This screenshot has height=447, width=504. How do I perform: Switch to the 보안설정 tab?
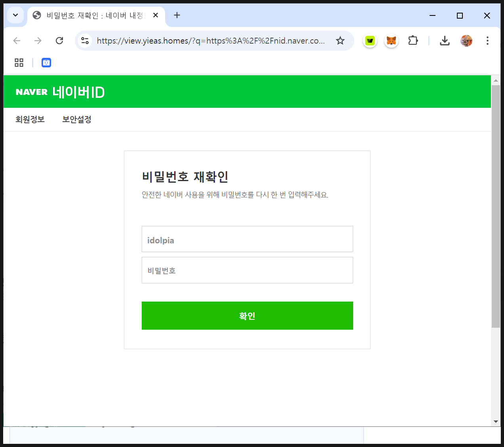point(77,119)
